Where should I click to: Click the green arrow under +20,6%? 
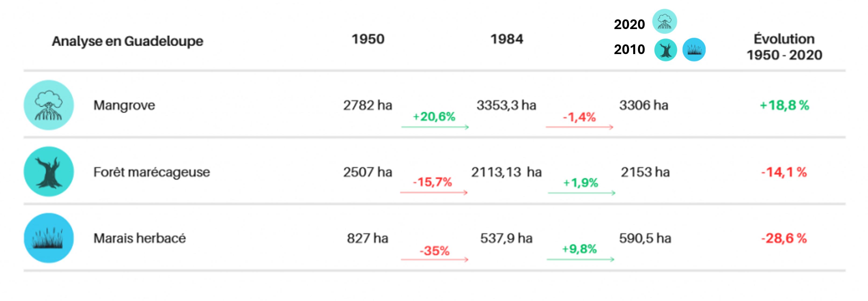(435, 127)
